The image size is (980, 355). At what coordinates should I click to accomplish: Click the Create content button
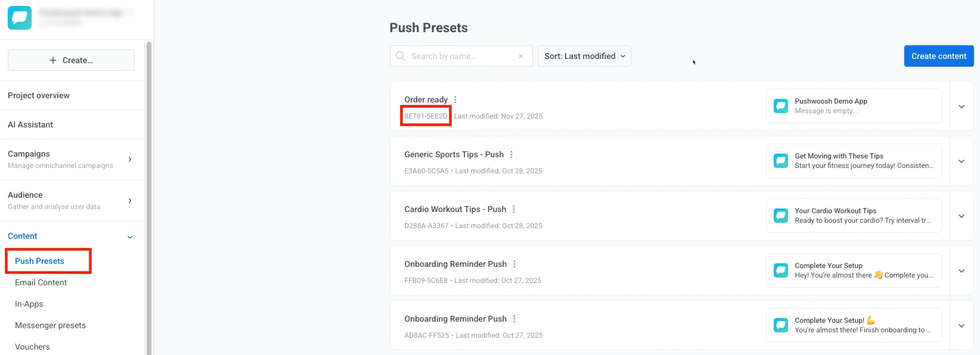click(x=938, y=55)
